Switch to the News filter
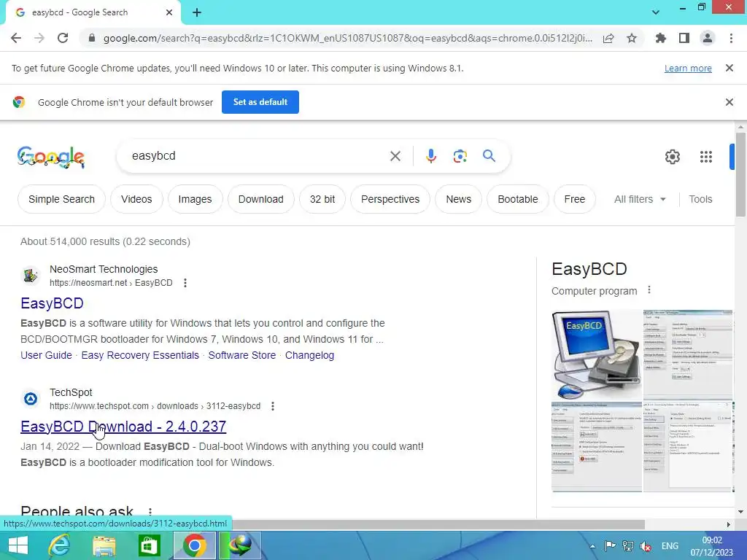 point(458,199)
